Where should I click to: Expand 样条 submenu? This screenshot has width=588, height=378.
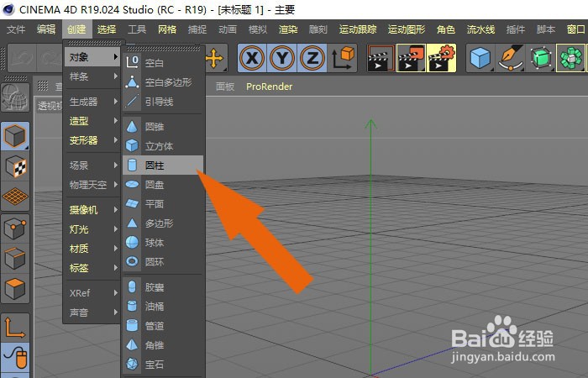pos(92,76)
